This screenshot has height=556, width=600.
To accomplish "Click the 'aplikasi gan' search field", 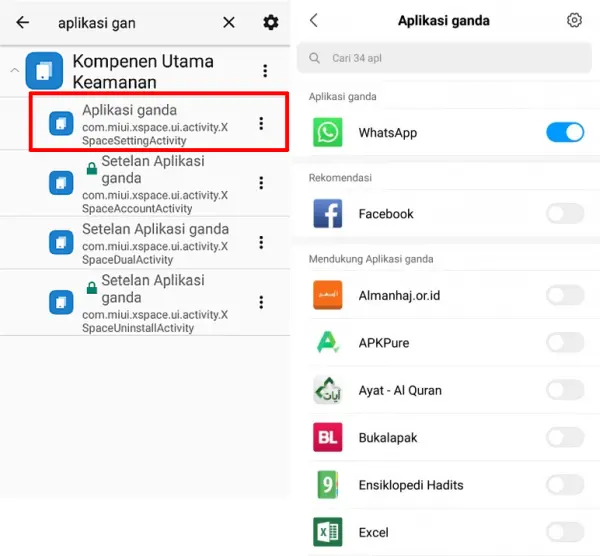I will 97,23.
